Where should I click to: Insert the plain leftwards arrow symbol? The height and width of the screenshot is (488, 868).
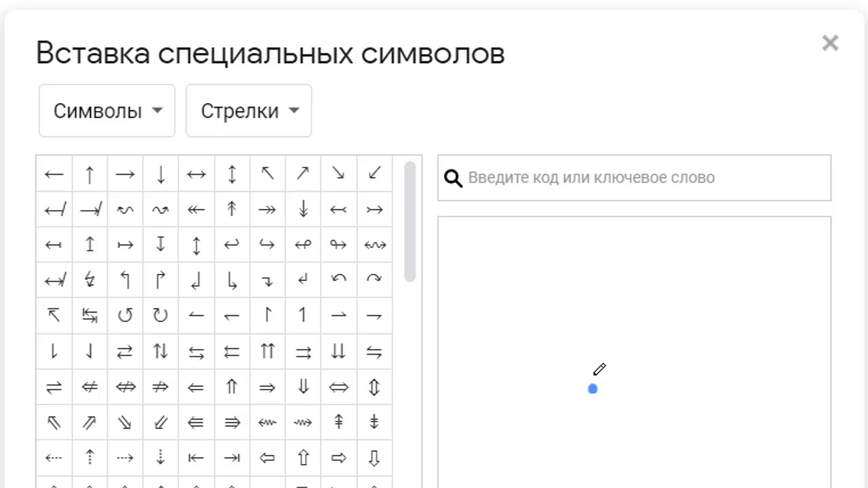coord(54,174)
